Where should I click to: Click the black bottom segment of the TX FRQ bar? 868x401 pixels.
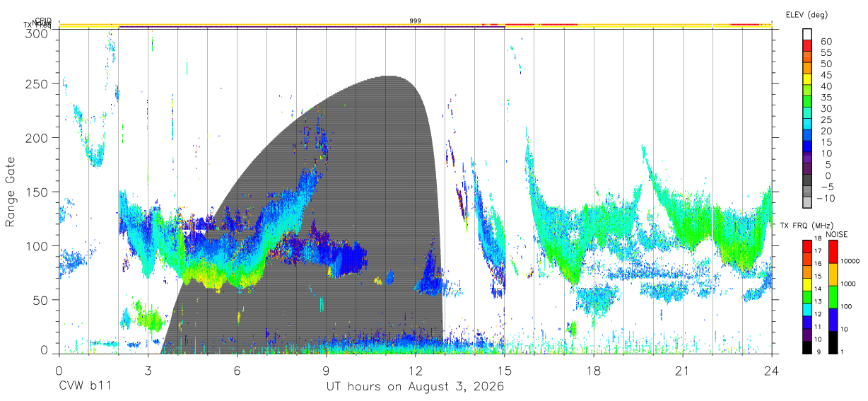pos(807,347)
